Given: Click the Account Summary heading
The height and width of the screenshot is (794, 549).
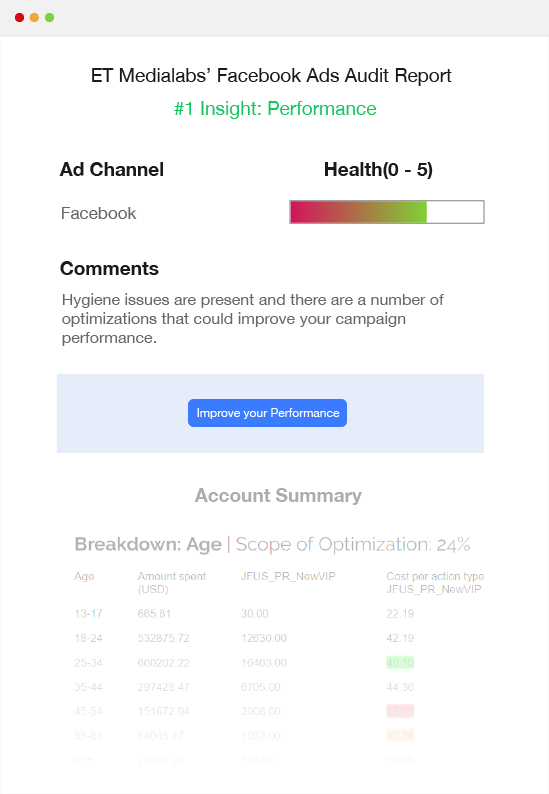Looking at the screenshot, I should point(278,495).
